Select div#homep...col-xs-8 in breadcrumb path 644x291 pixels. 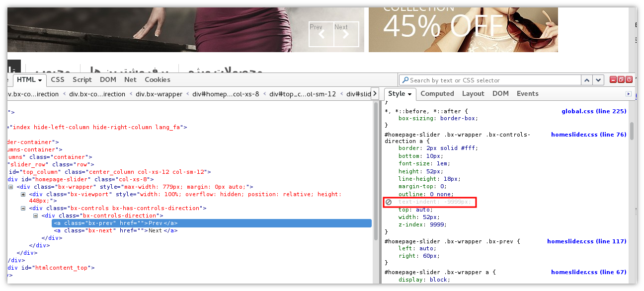coord(226,94)
